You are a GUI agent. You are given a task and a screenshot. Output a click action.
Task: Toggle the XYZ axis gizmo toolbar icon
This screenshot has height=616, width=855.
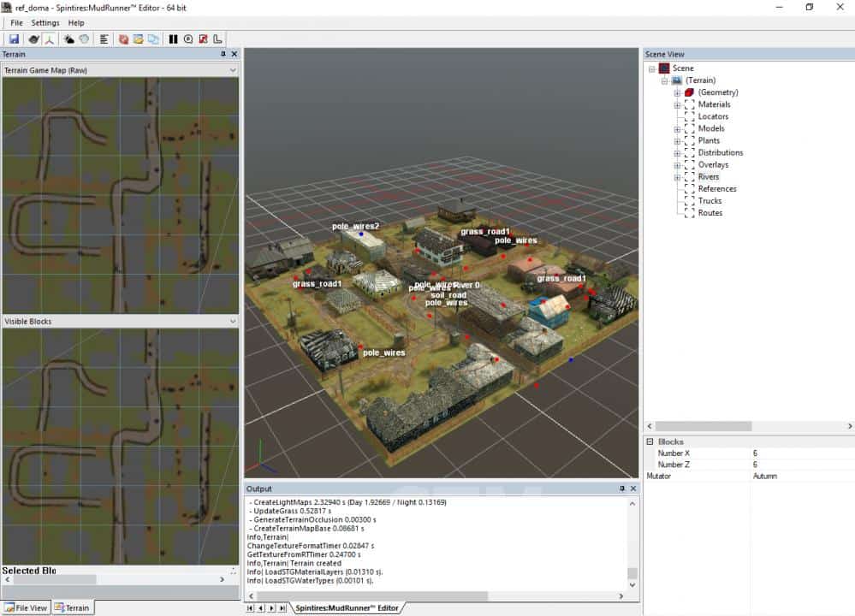click(x=50, y=39)
